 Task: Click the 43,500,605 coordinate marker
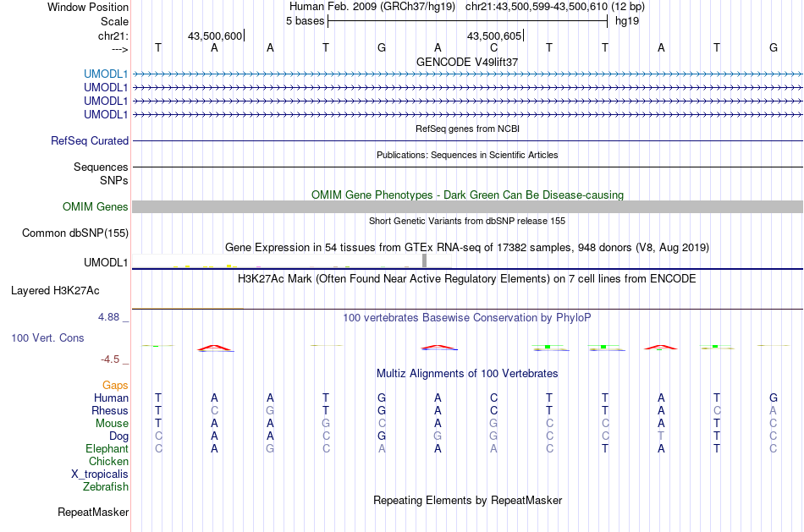[x=493, y=36]
